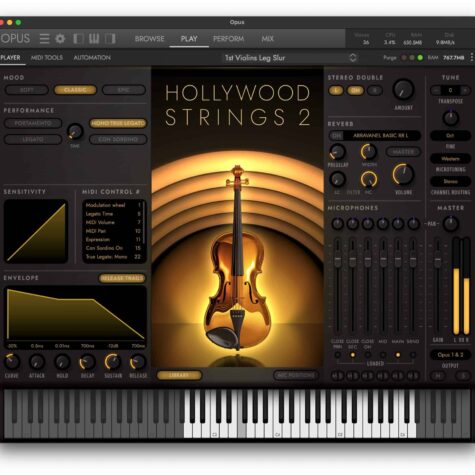
Task: Open the Microtuning Western dropdown
Action: [x=450, y=159]
